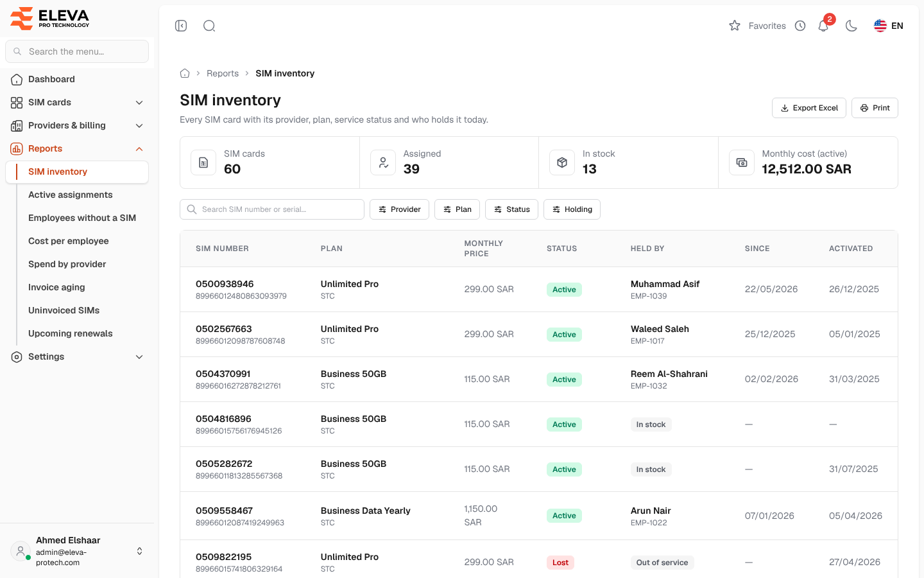Click the Providers & billing icon

17,126
